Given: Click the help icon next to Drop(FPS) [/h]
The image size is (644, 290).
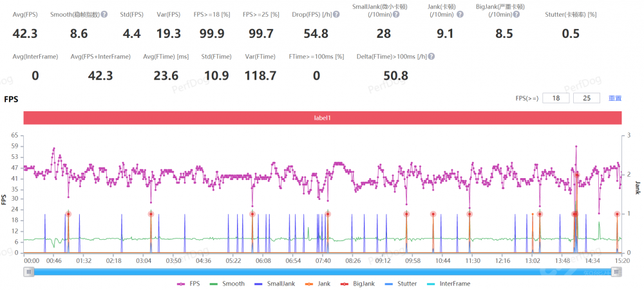Looking at the screenshot, I should click(x=336, y=14).
